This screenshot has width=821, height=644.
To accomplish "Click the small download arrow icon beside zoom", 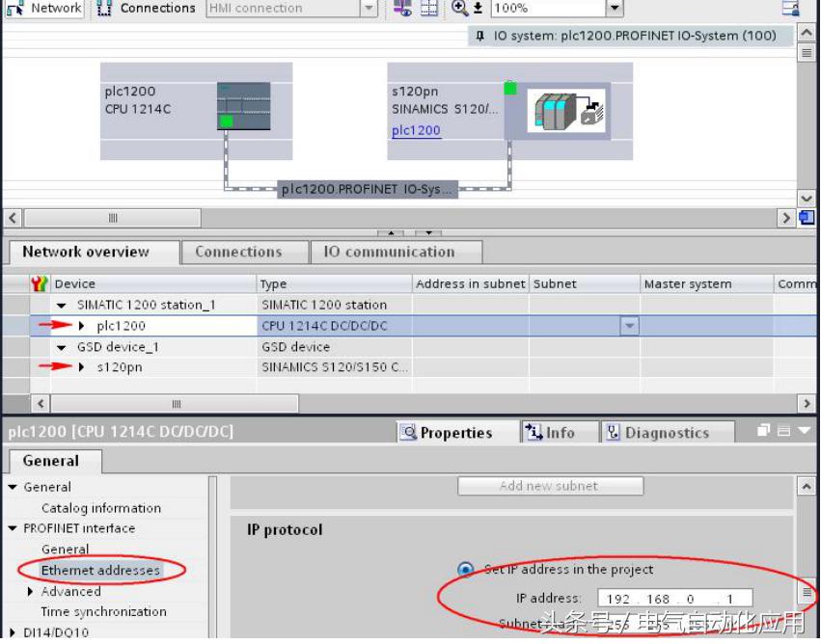I will coord(478,8).
